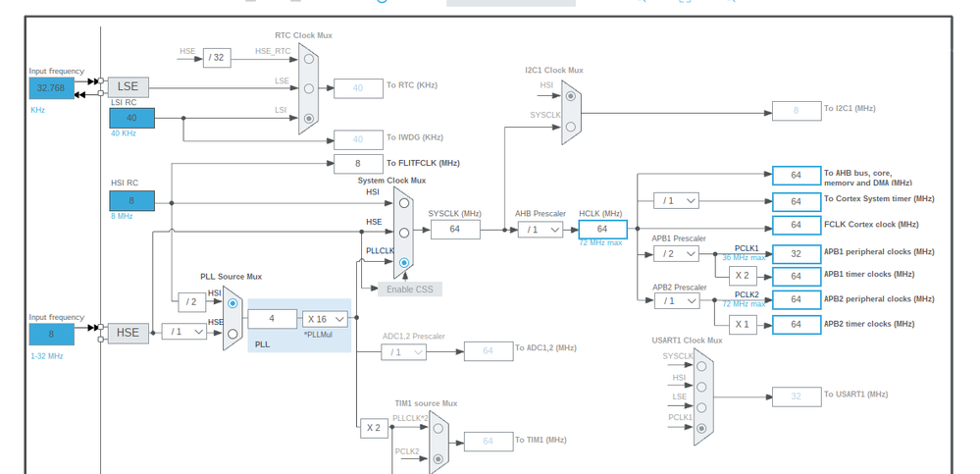Select HSE radio in System Clock Mux

pos(404,233)
